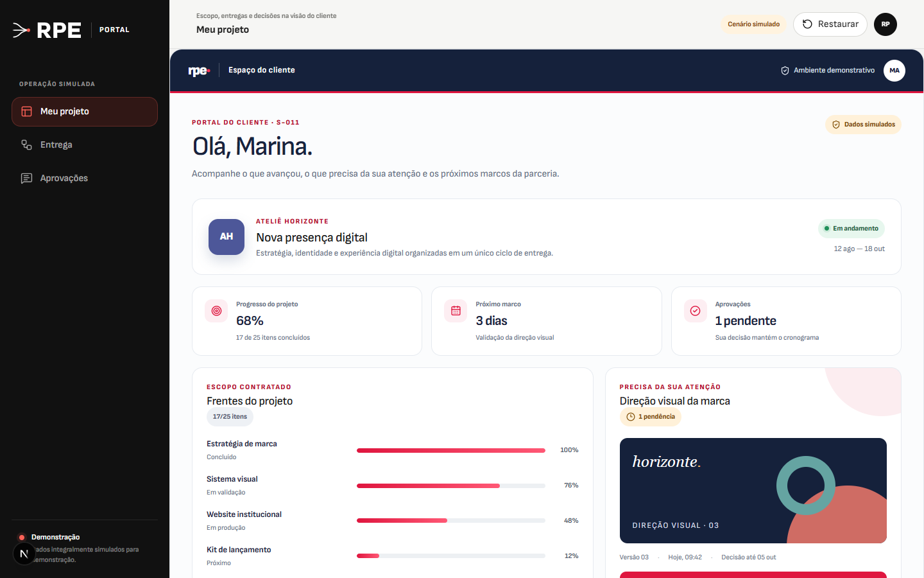
Task: Click the 3 dias milestone value
Action: tap(492, 321)
